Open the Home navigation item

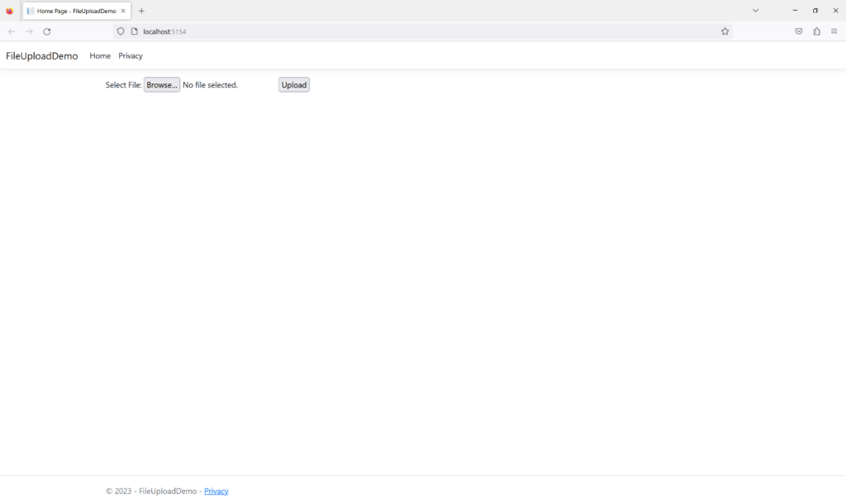click(x=99, y=55)
